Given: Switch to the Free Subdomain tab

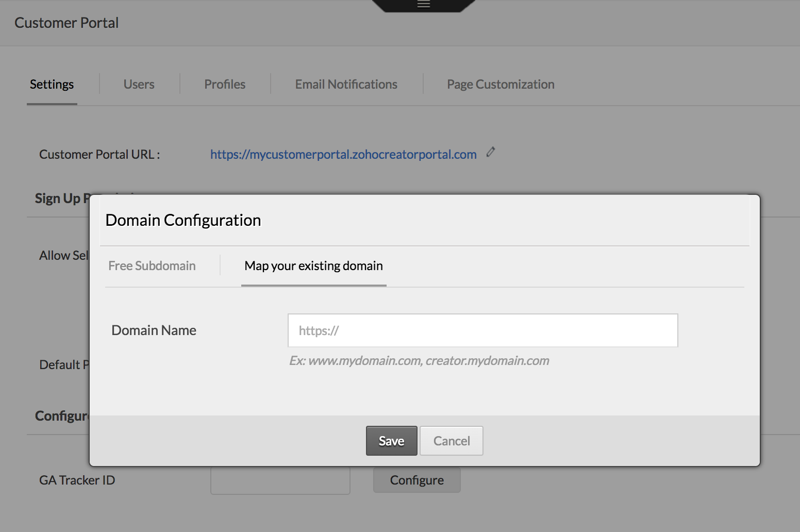Looking at the screenshot, I should coord(152,265).
